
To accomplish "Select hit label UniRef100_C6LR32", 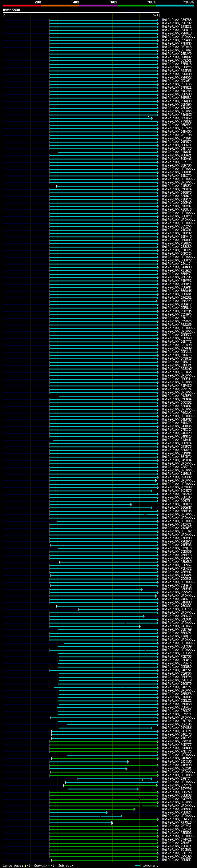I will click(x=176, y=796).
